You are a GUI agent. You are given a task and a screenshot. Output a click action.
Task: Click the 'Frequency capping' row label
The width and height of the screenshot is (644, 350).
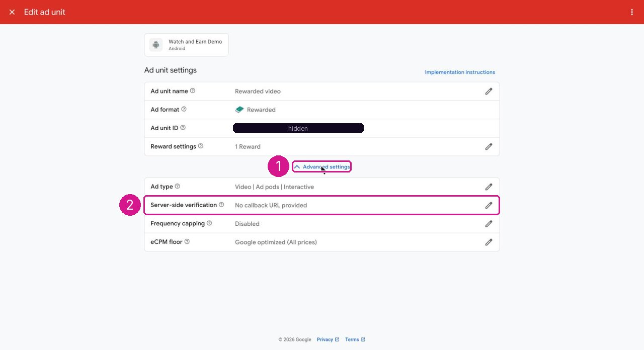pyautogui.click(x=178, y=224)
